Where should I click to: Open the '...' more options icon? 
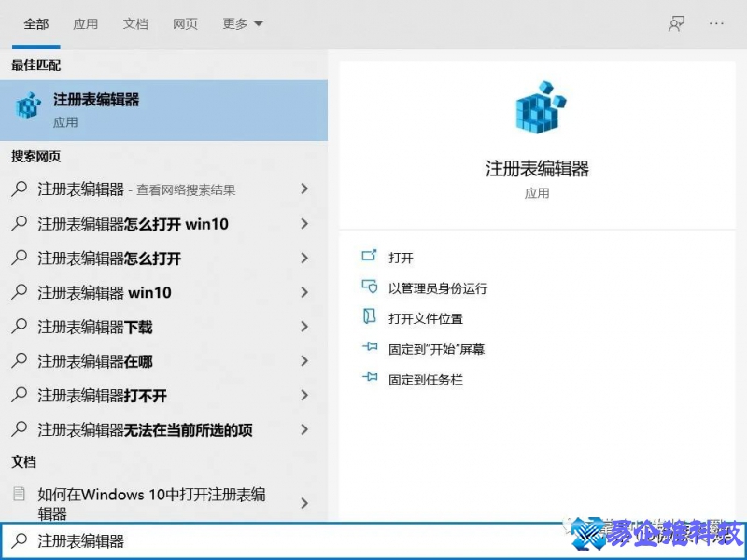(x=714, y=23)
